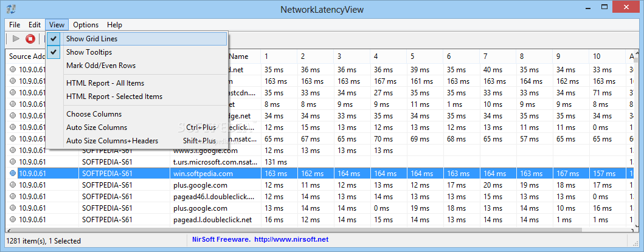Toggle the Show Grid Lines option
The width and height of the screenshot is (644, 252).
(x=136, y=39)
